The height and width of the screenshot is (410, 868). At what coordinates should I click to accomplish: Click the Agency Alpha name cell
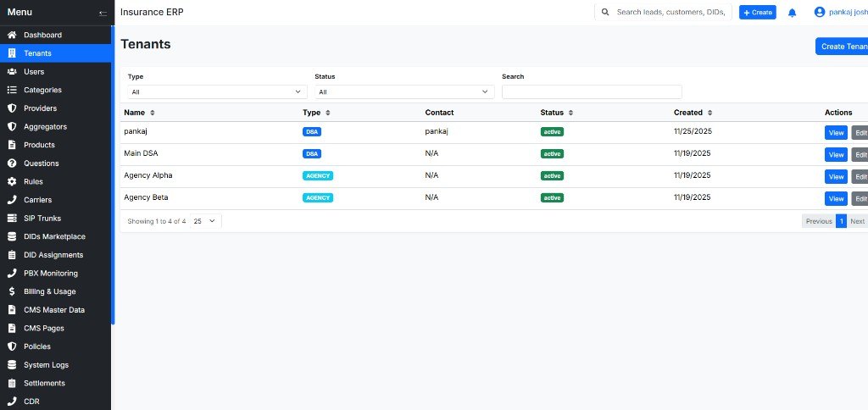click(147, 175)
